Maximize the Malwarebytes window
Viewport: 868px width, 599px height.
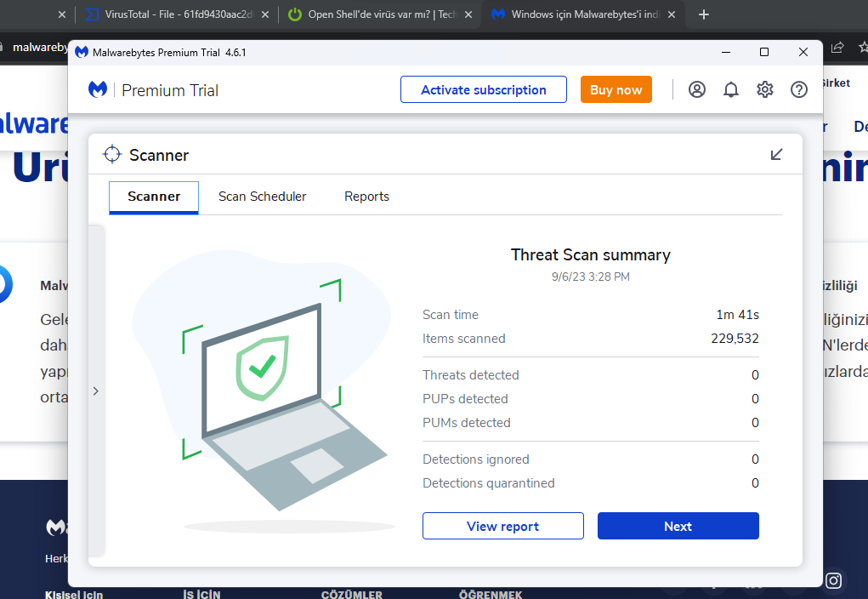[x=764, y=52]
